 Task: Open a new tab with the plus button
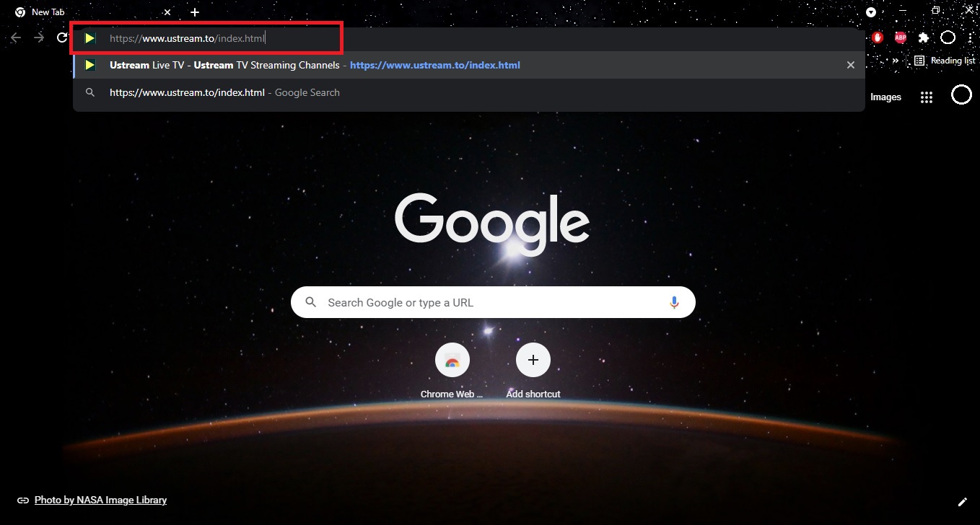(195, 12)
